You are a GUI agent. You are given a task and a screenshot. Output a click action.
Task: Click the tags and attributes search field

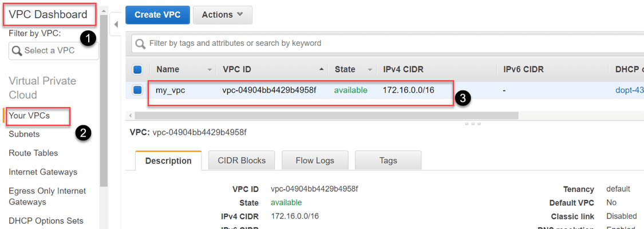343,44
